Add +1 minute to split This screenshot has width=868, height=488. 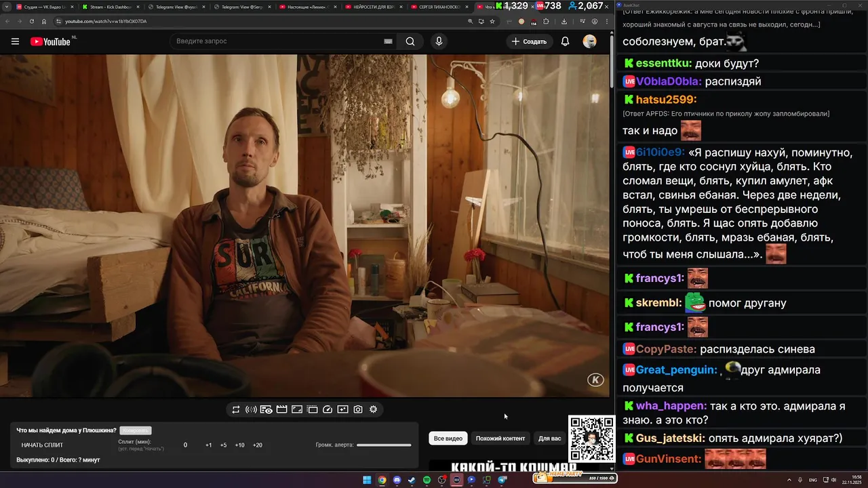pos(208,445)
